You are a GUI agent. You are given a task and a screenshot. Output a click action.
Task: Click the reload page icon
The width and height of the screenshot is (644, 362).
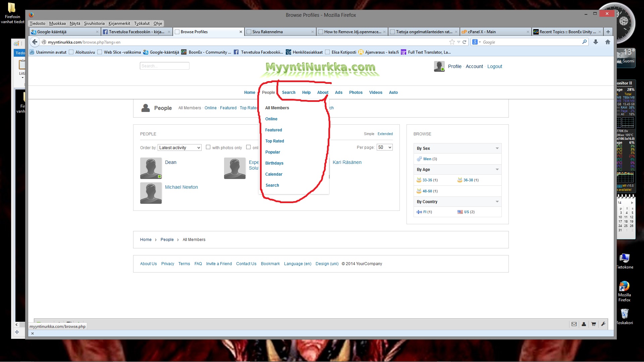pyautogui.click(x=464, y=42)
